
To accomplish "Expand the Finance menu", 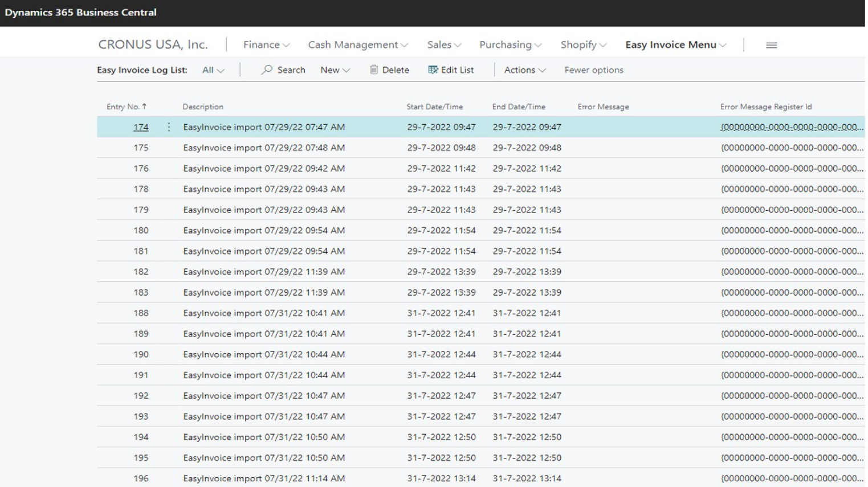I will (x=266, y=45).
